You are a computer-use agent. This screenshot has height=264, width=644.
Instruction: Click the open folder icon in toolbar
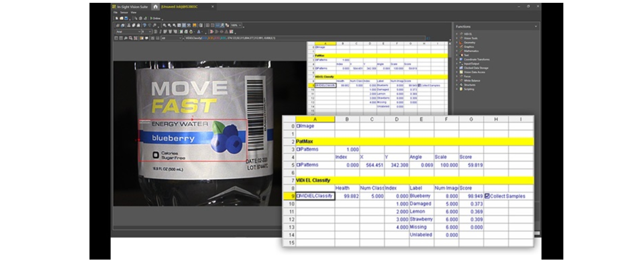pyautogui.click(x=121, y=18)
